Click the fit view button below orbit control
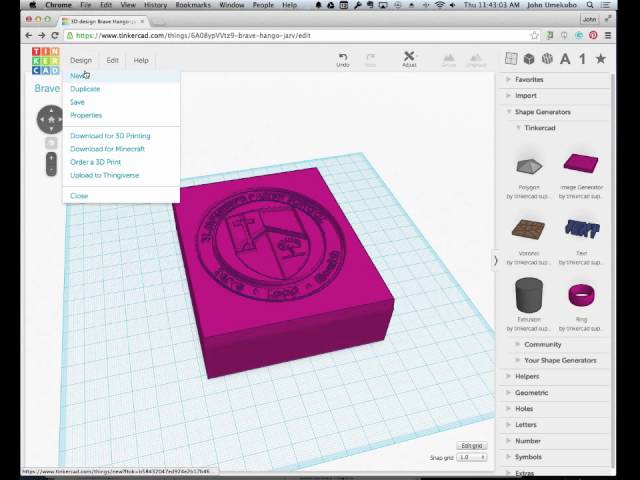640x480 pixels. [x=51, y=143]
